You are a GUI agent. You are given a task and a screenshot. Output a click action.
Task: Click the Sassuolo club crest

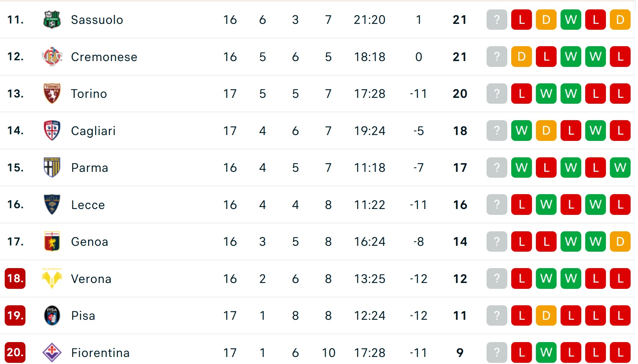point(52,20)
